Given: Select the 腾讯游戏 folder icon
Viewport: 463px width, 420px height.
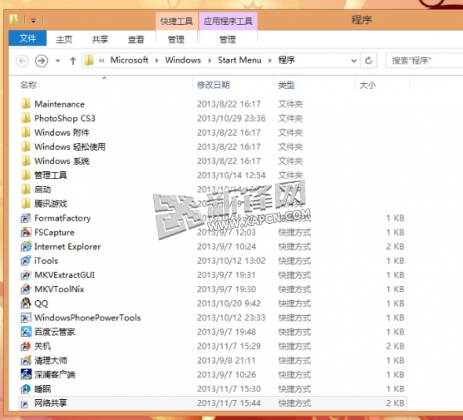Looking at the screenshot, I should pyautogui.click(x=26, y=204).
